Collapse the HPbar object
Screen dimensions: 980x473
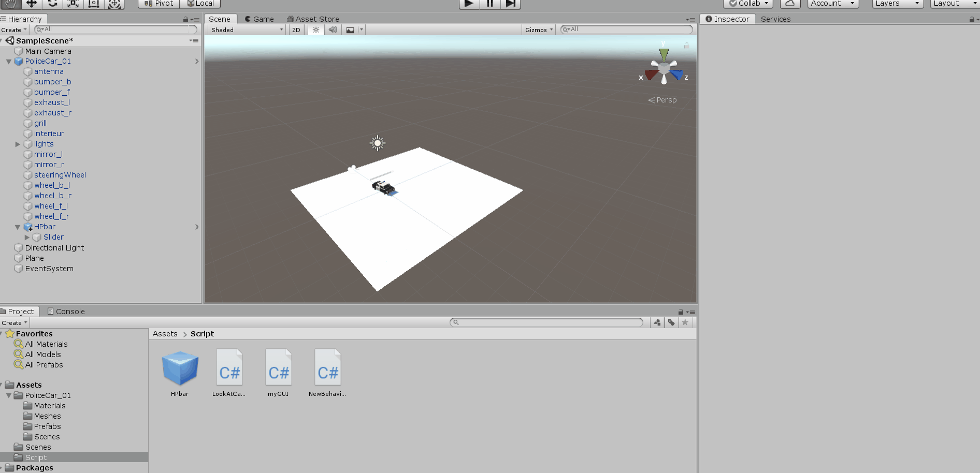pyautogui.click(x=18, y=227)
